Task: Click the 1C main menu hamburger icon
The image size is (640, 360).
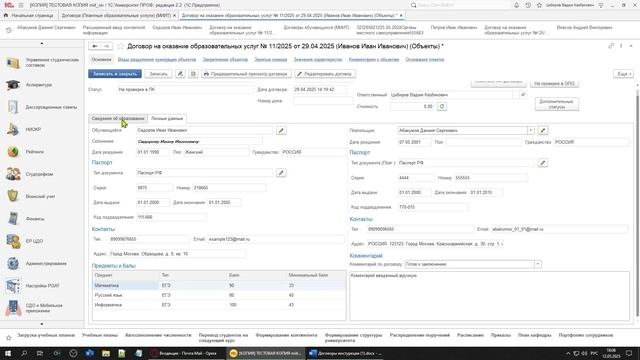Action: 21,5
